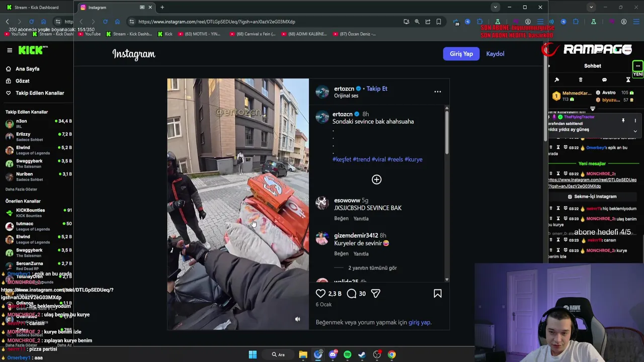Open the #keşfet hashtag
Viewport: 644px width, 362px height.
pyautogui.click(x=342, y=159)
